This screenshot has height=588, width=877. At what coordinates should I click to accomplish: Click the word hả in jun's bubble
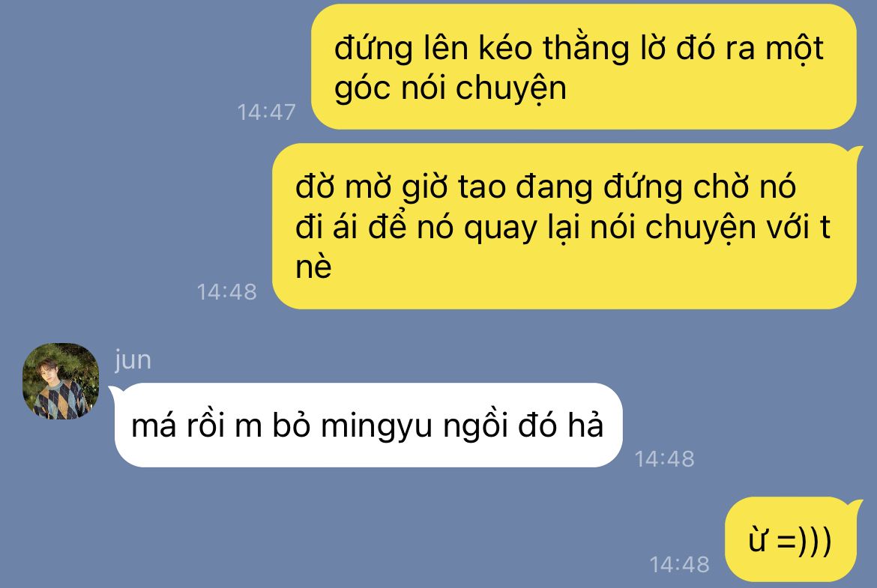[x=586, y=425]
